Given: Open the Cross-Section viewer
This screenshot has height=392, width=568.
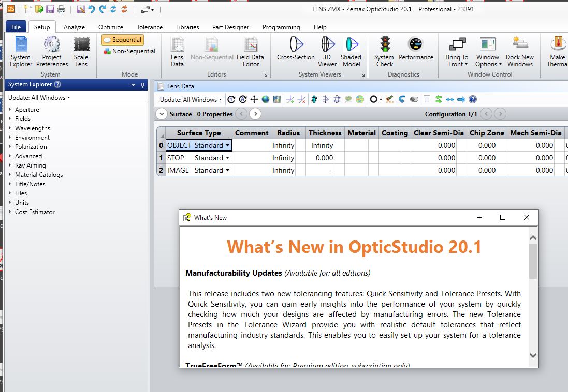Looking at the screenshot, I should click(x=296, y=48).
